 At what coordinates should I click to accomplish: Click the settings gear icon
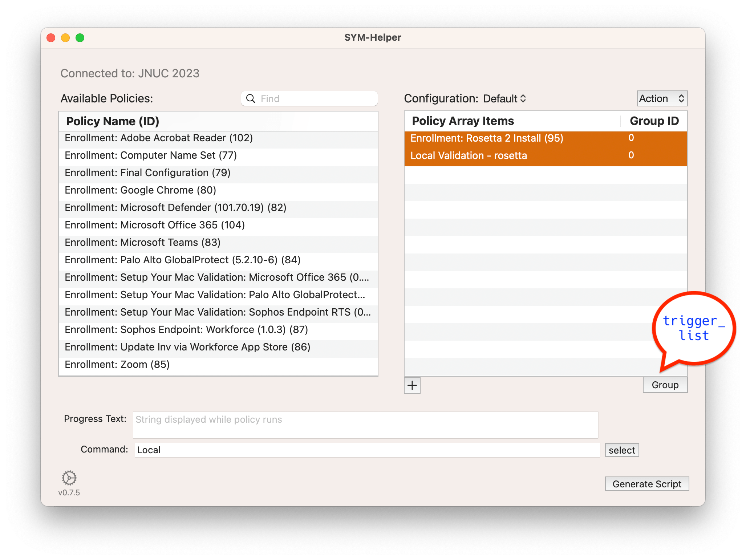pos(69,478)
